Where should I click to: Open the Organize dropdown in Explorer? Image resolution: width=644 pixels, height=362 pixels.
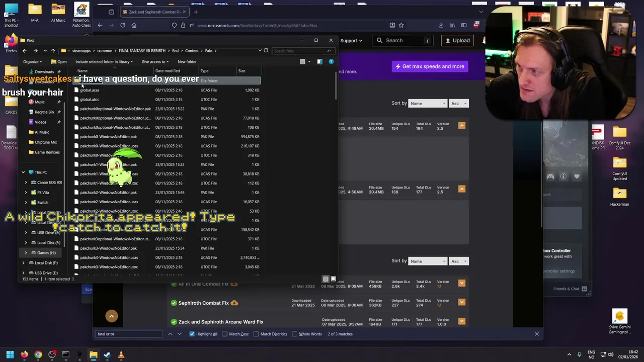(x=32, y=62)
